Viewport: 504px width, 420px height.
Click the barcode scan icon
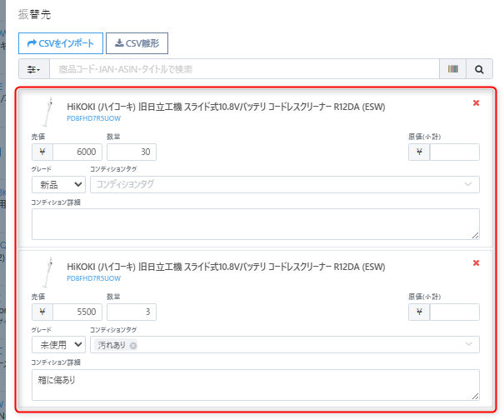point(453,69)
